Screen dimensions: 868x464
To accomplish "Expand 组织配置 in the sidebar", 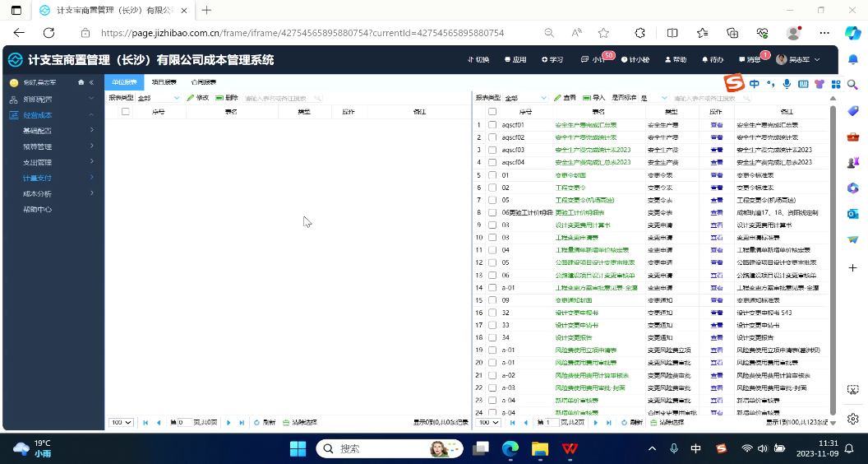I will [x=53, y=100].
